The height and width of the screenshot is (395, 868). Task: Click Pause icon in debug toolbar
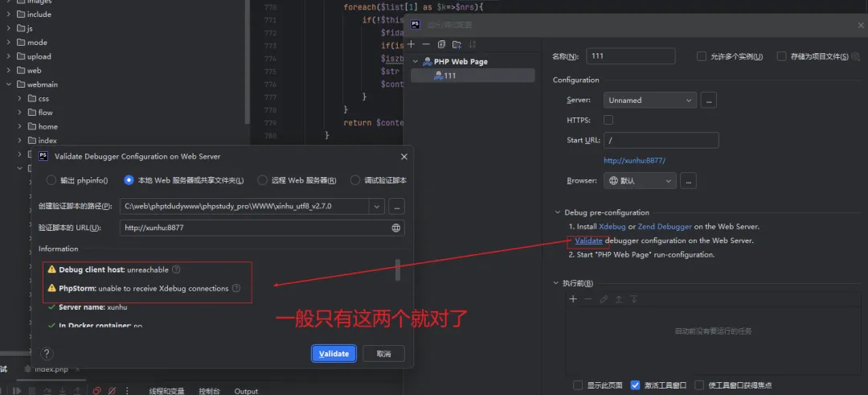[31, 390]
